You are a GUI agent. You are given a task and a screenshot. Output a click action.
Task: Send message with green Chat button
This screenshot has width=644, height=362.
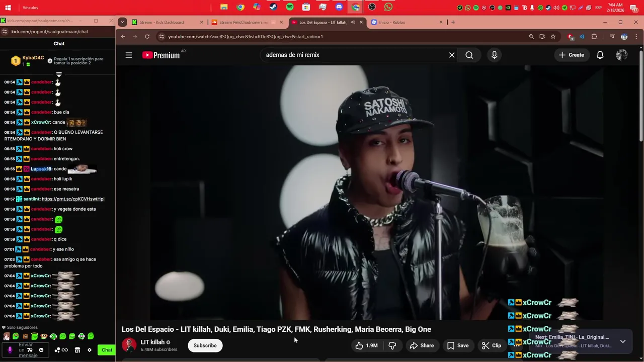click(107, 350)
